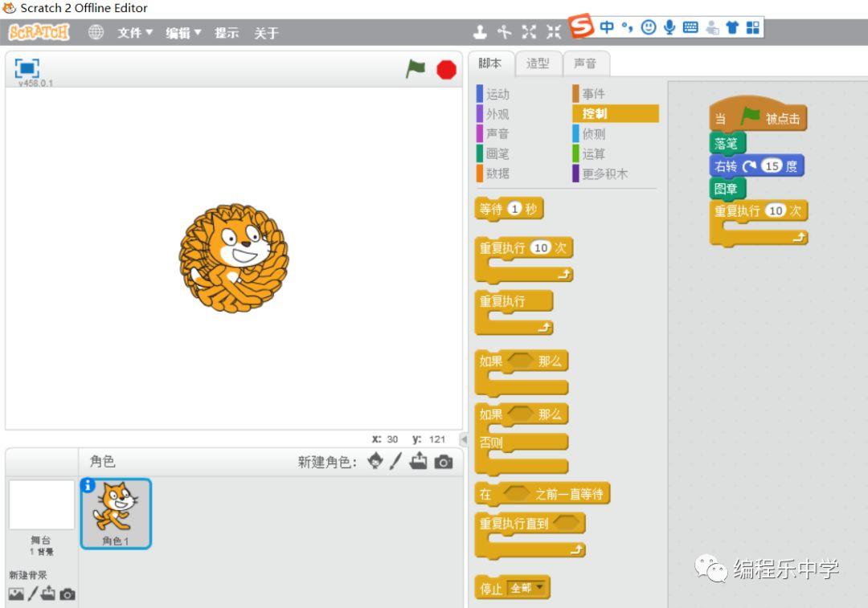Collapse the stage using divider arrow
Screen dimensions: 868x608
coord(464,439)
